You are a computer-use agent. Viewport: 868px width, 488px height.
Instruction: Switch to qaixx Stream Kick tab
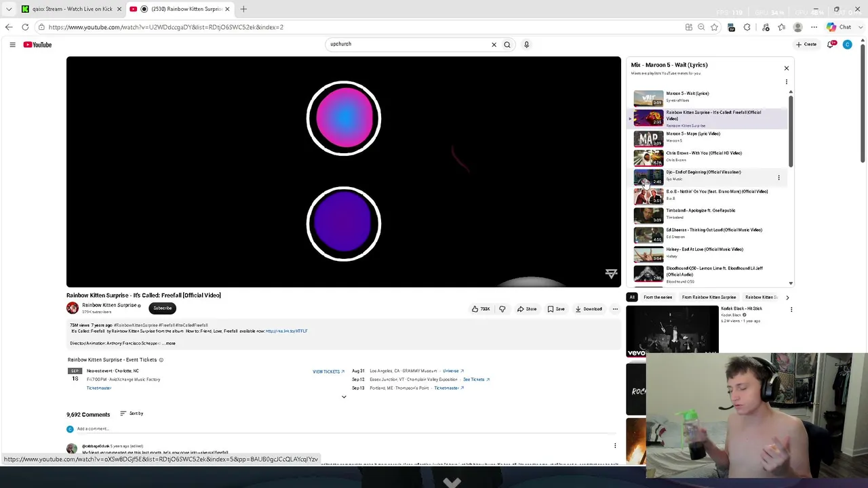click(x=71, y=9)
